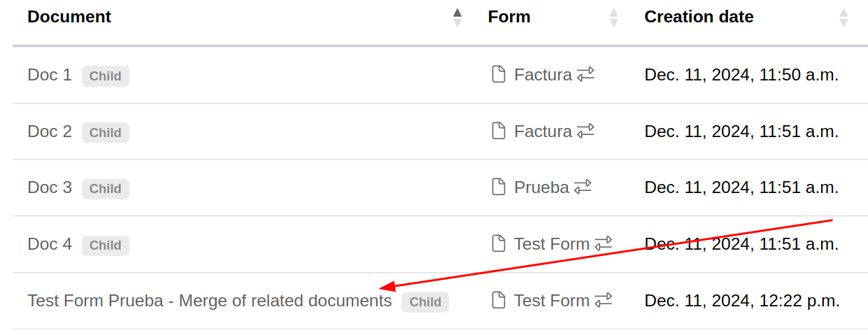Click the file icon in Doc 2's row

[x=499, y=131]
